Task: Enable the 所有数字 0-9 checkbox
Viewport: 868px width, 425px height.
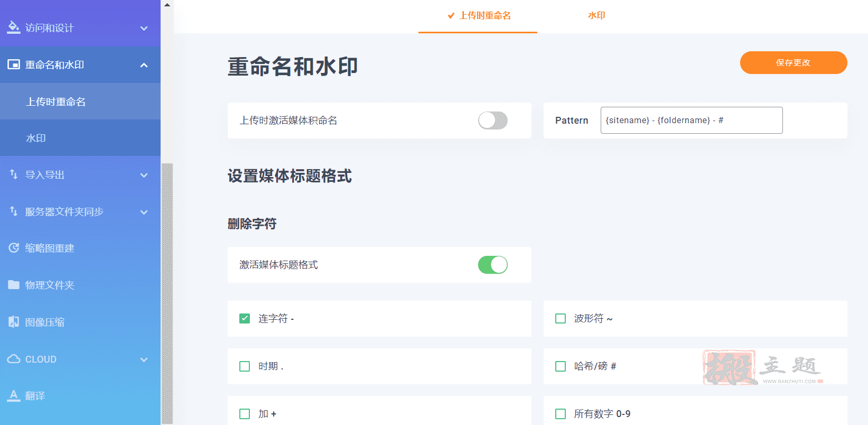Action: [561, 414]
